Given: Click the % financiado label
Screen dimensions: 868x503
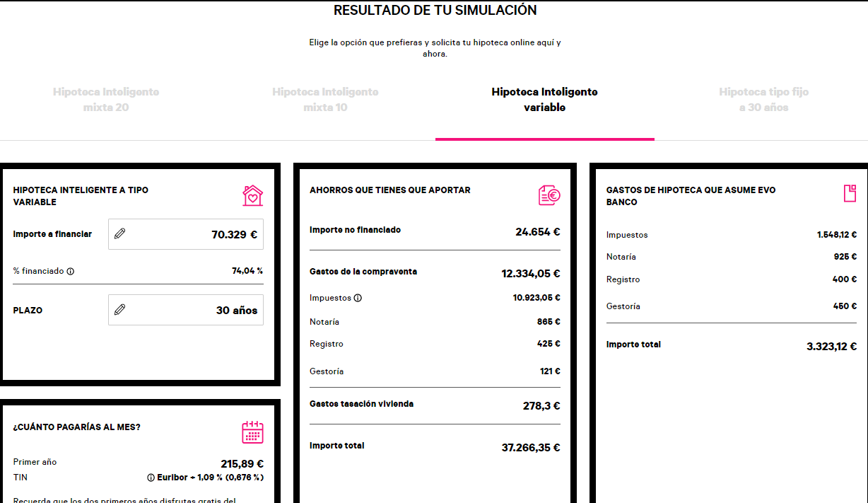Looking at the screenshot, I should [x=38, y=271].
